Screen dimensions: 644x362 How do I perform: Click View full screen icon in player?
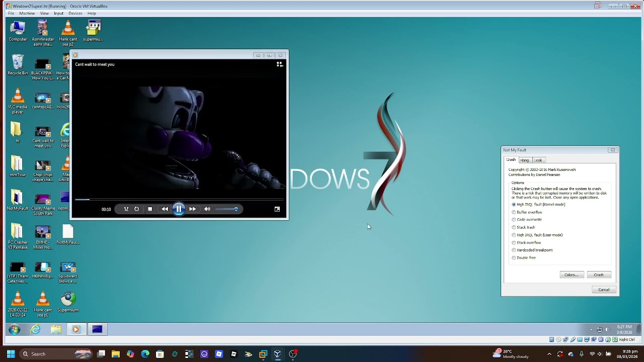tap(277, 209)
